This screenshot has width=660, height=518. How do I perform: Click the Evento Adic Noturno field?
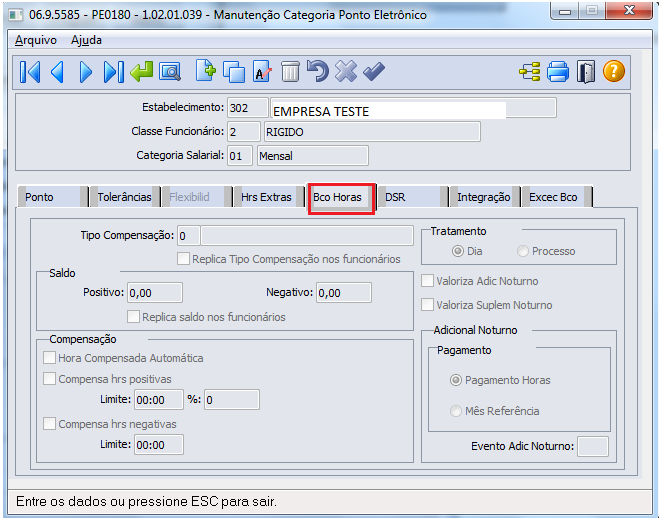coord(593,446)
